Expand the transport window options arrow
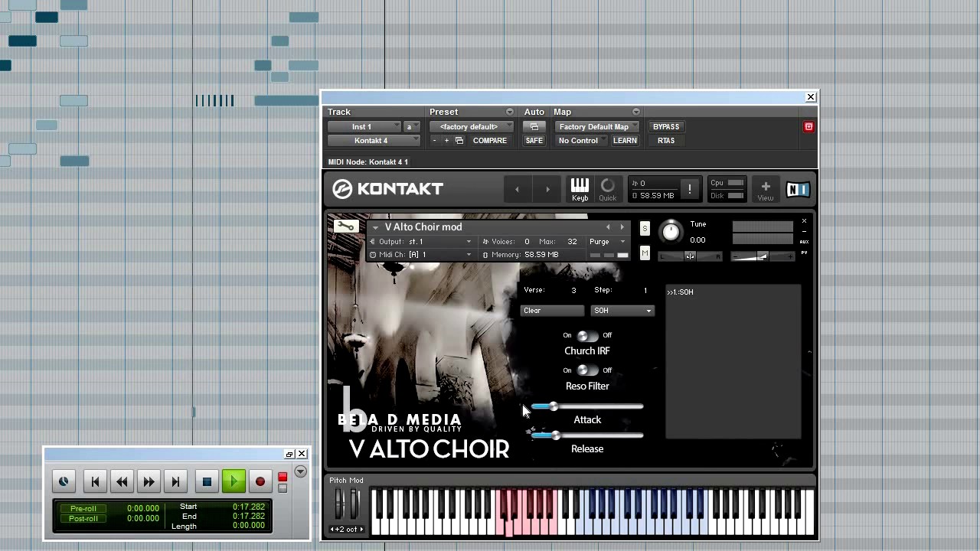Screen dimensions: 980x551 [300, 472]
